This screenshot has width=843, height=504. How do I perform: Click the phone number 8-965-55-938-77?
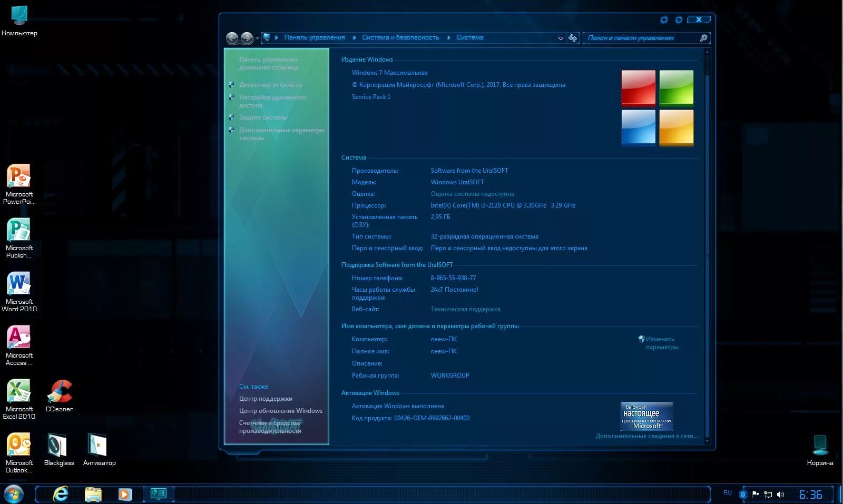(453, 278)
